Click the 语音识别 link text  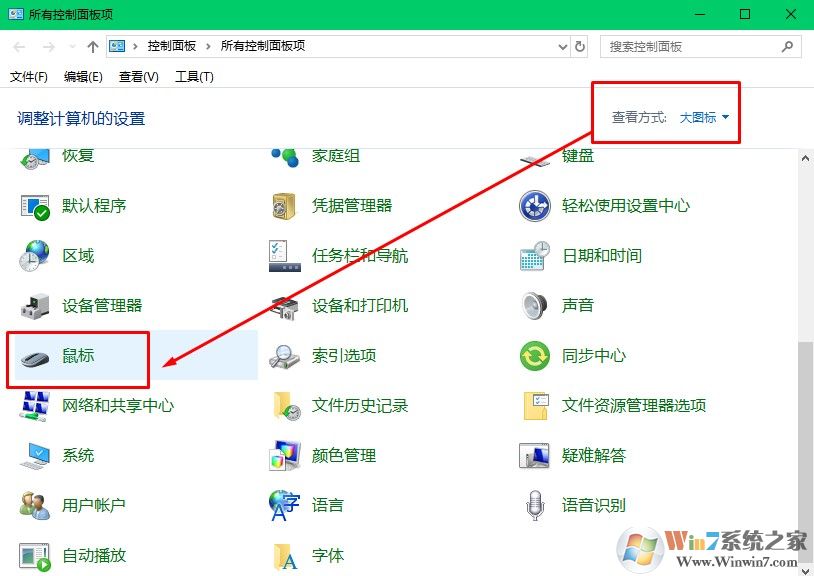point(594,505)
